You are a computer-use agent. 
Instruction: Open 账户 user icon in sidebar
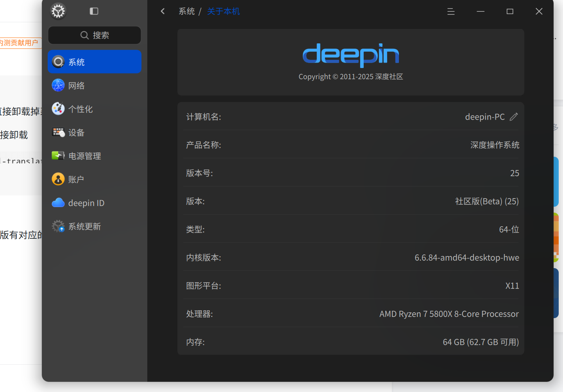click(x=58, y=179)
